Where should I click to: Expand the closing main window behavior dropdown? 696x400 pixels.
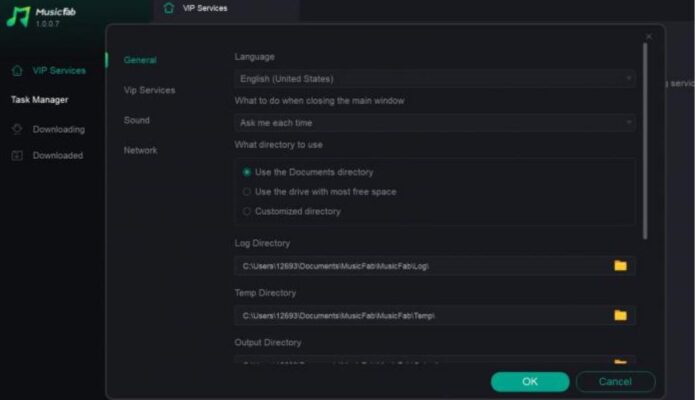[x=435, y=122]
